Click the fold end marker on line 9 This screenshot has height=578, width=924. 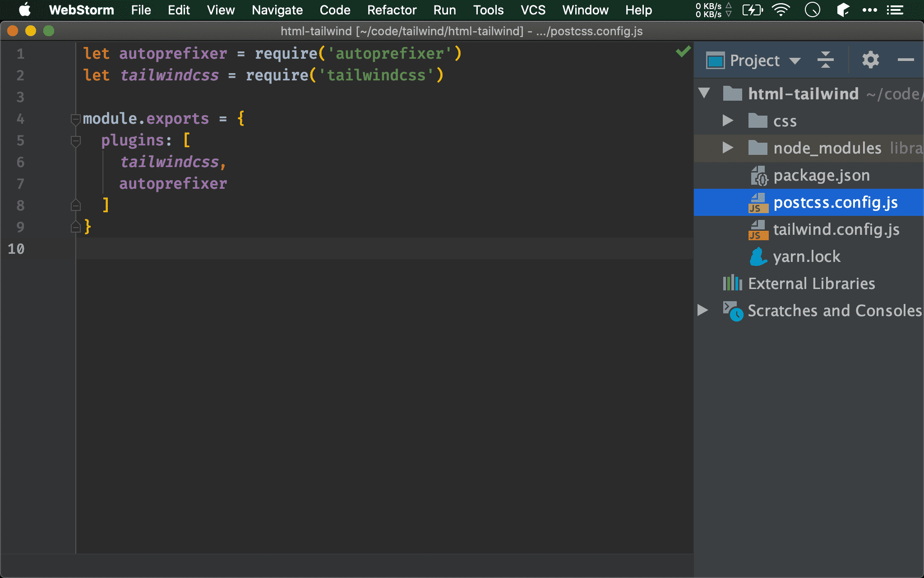[76, 227]
